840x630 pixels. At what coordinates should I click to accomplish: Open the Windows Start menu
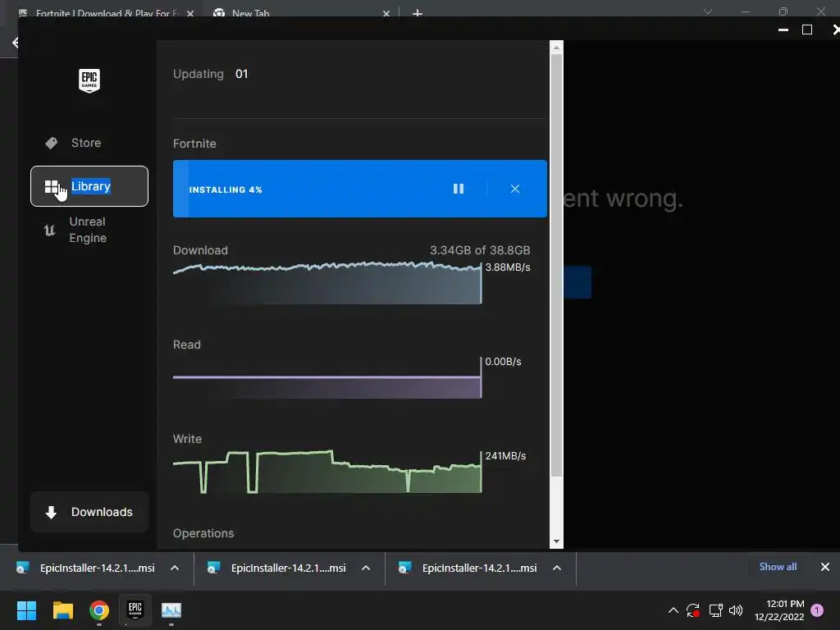[x=26, y=610]
